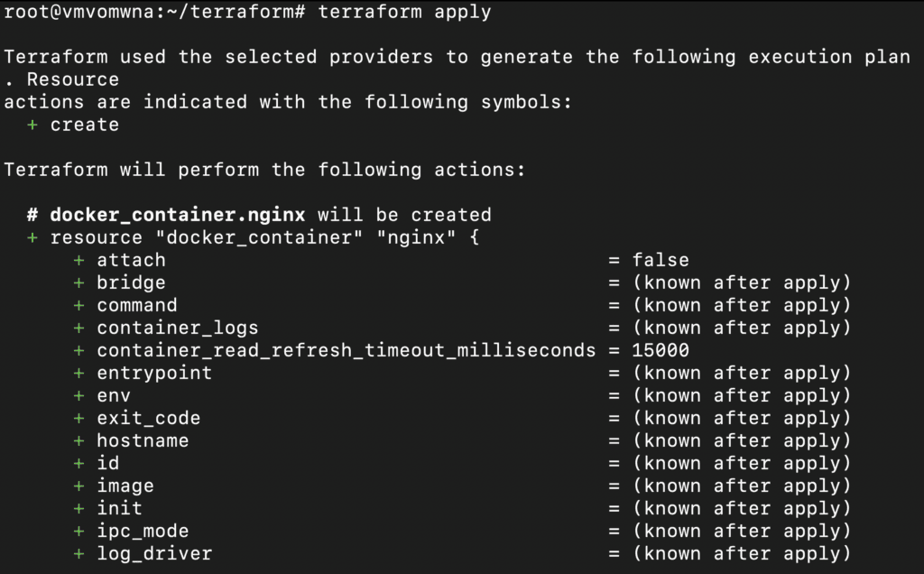Click the "(known after apply)" value for image
The image size is (924, 574).
point(742,486)
